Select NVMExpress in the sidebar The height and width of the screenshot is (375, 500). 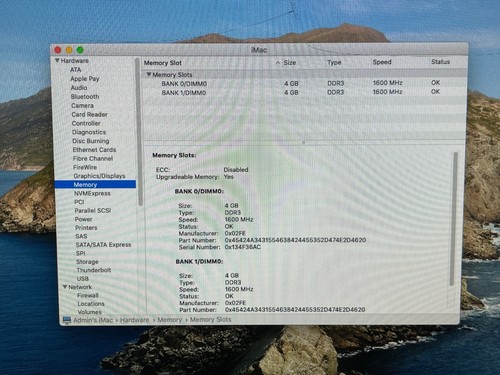click(x=92, y=193)
